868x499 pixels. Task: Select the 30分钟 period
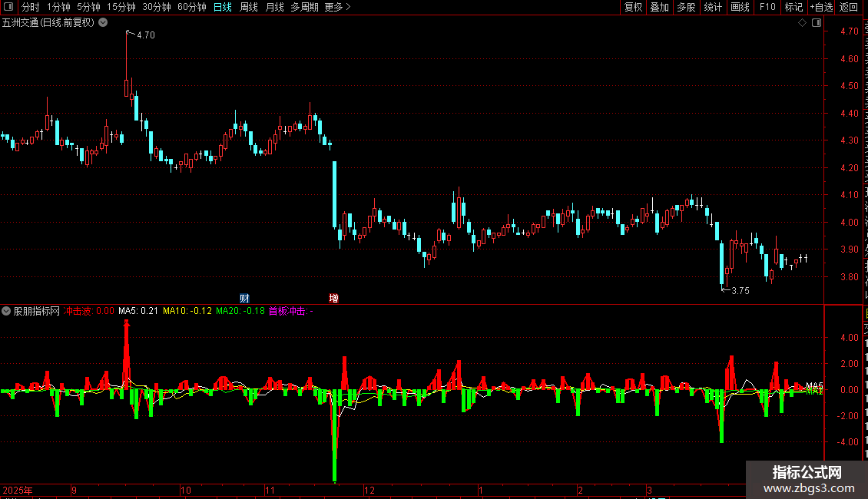(157, 7)
